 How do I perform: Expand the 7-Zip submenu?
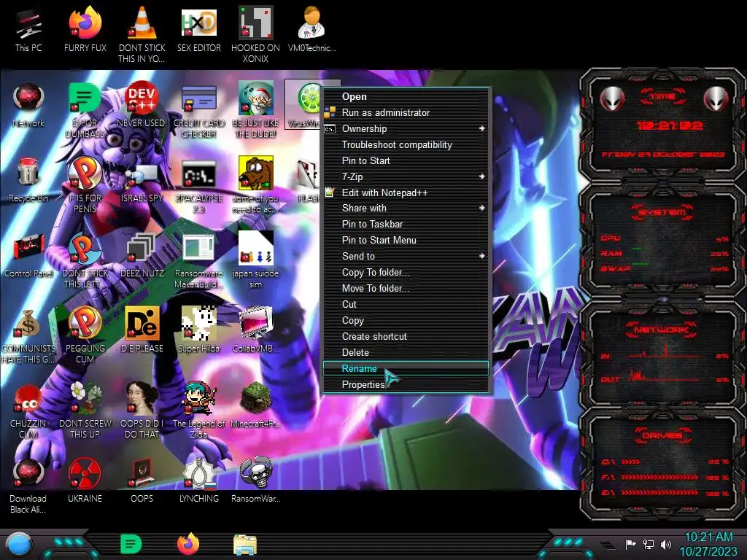pos(406,176)
